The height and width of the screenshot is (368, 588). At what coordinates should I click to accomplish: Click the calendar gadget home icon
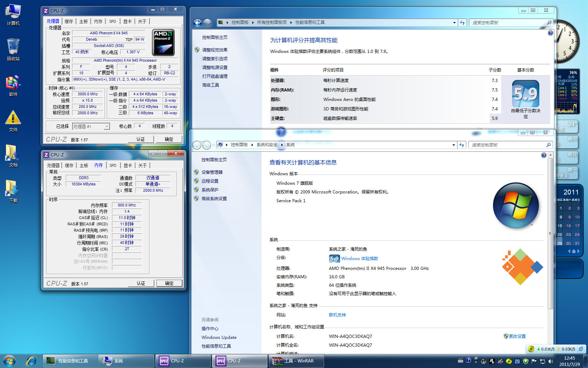(574, 251)
